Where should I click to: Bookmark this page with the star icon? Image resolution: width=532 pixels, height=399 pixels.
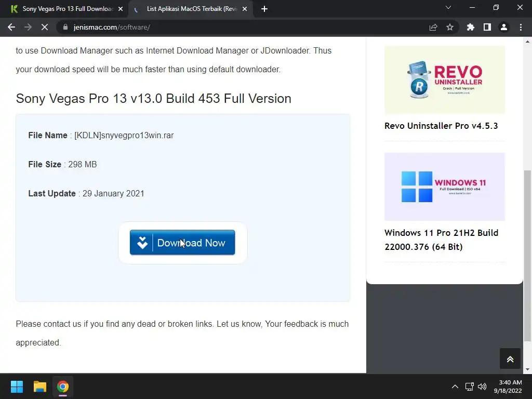[450, 27]
